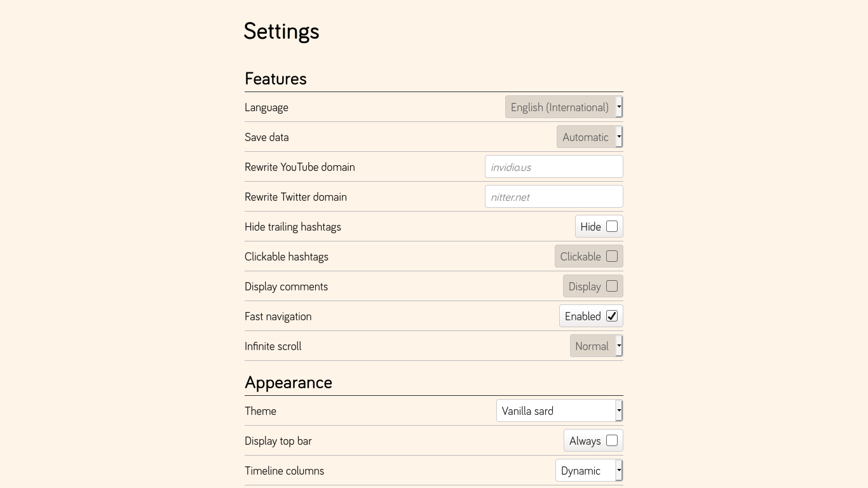Click the Clickable label button
Image resolution: width=868 pixels, height=488 pixels.
[580, 257]
